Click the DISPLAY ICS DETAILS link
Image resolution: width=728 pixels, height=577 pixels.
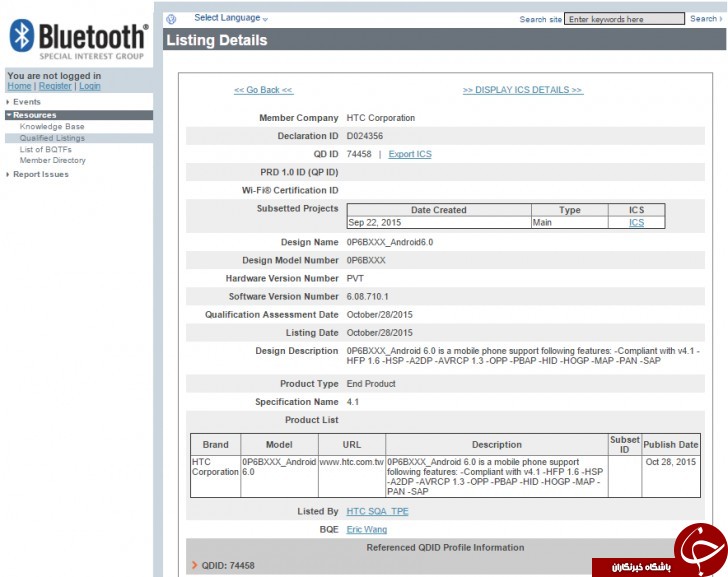[523, 90]
